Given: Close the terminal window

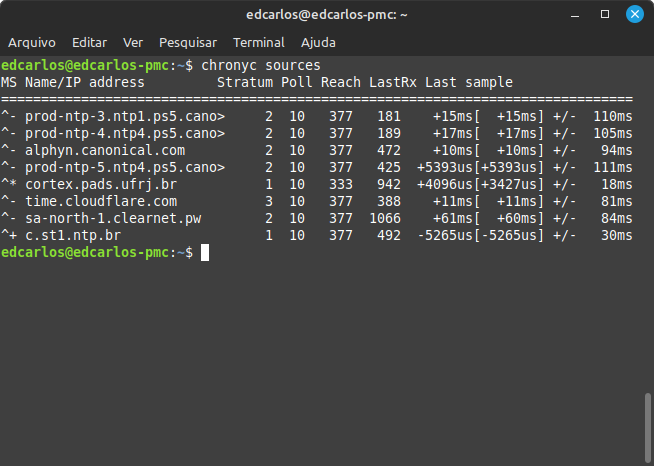Looking at the screenshot, I should click(633, 15).
